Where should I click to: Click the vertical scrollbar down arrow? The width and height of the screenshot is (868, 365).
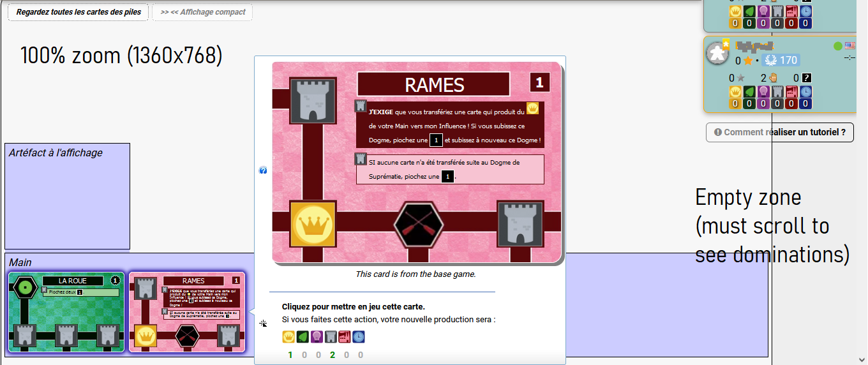coord(862,359)
